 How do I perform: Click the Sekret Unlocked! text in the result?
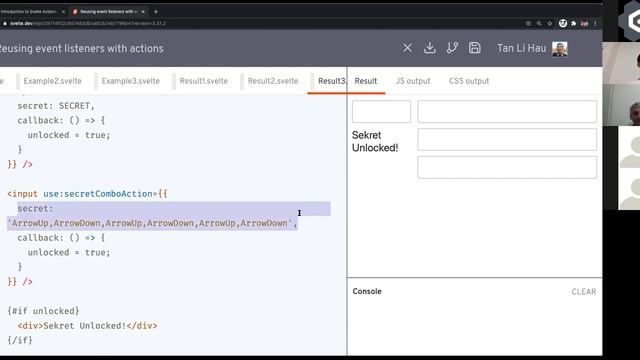point(375,141)
